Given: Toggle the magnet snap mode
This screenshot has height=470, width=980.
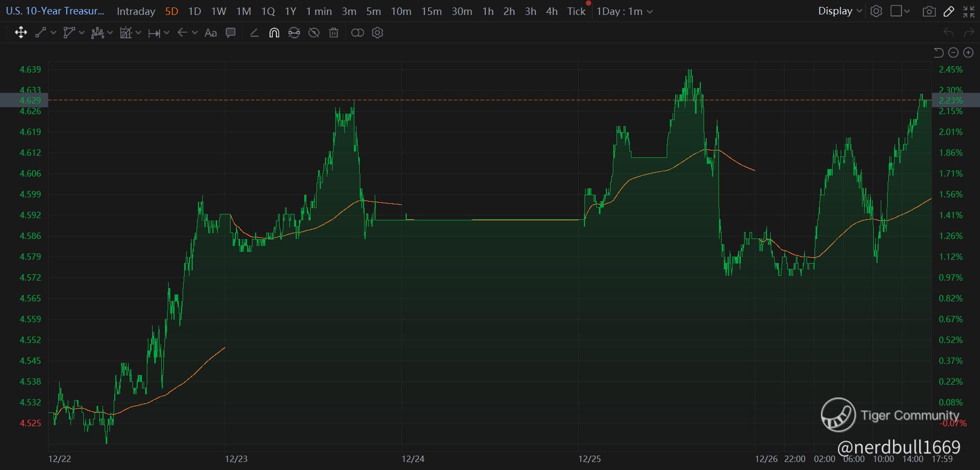Looking at the screenshot, I should [274, 33].
